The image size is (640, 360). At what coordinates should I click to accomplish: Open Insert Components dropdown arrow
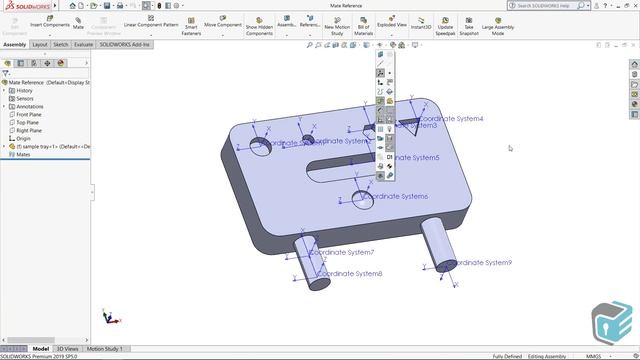[50, 36]
